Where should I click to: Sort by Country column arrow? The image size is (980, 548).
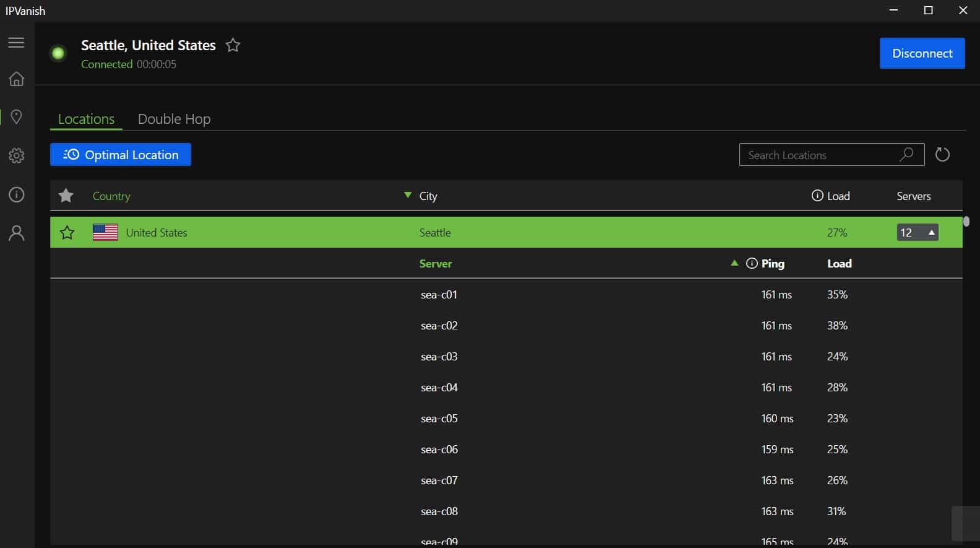click(408, 195)
